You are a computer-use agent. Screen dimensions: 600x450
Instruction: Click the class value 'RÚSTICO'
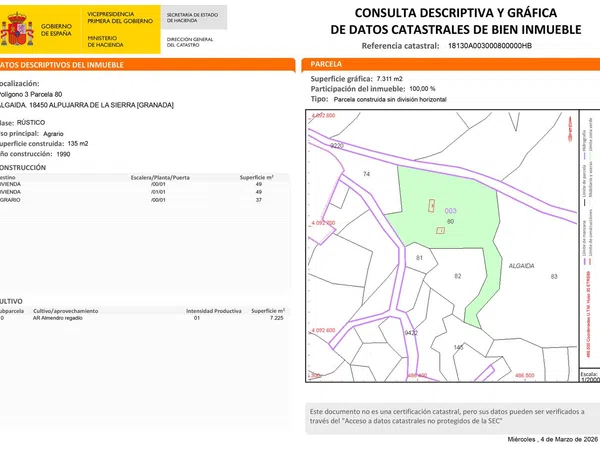pos(31,122)
